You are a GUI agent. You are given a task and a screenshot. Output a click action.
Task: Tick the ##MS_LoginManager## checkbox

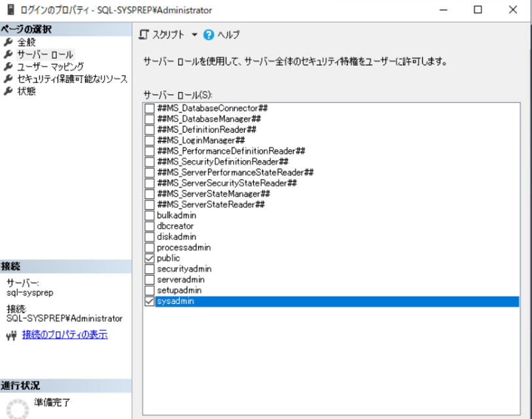tap(149, 141)
